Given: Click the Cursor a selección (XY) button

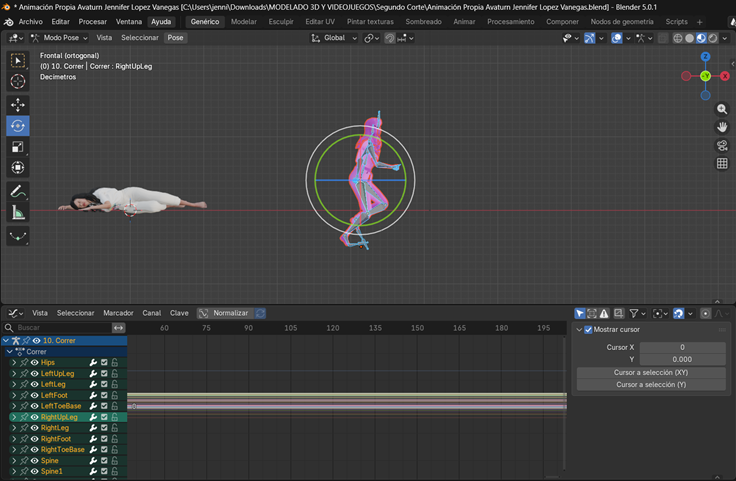Looking at the screenshot, I should pos(651,372).
